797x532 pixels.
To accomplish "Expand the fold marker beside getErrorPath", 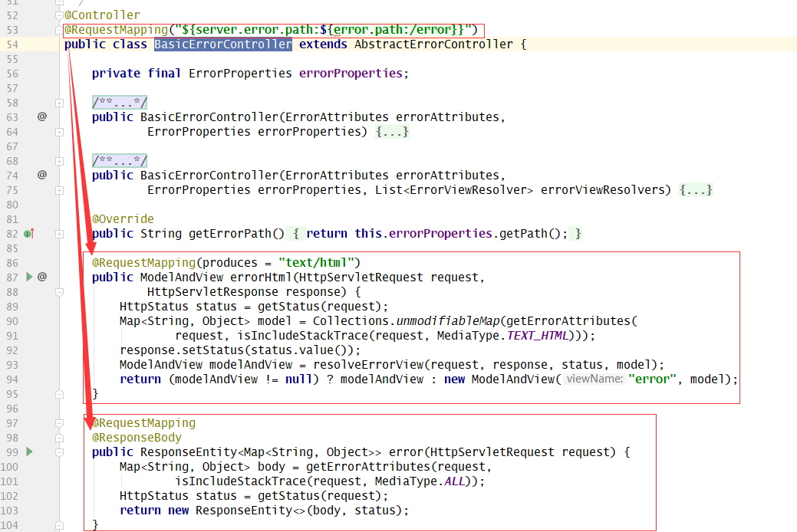I will (x=59, y=233).
